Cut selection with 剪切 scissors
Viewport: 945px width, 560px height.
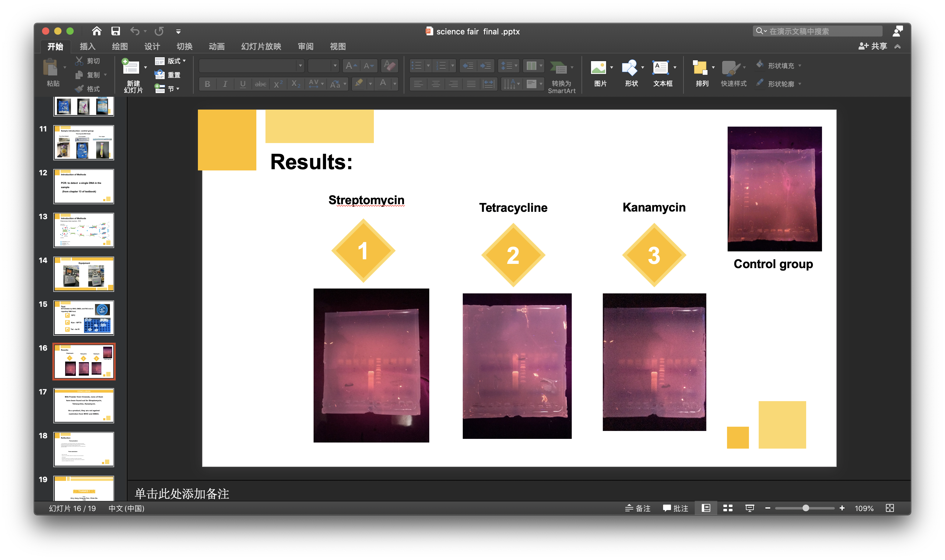coord(87,61)
